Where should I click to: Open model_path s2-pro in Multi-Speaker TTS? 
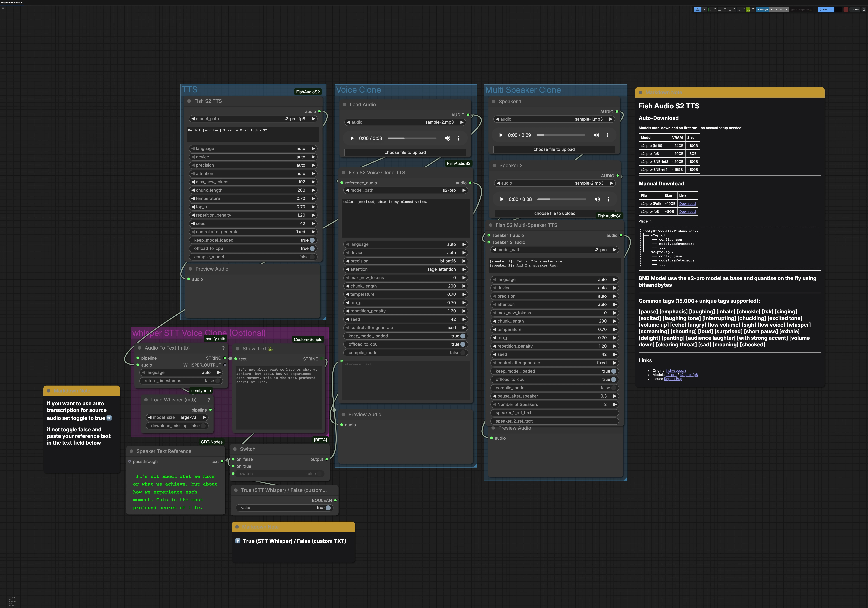click(x=555, y=250)
